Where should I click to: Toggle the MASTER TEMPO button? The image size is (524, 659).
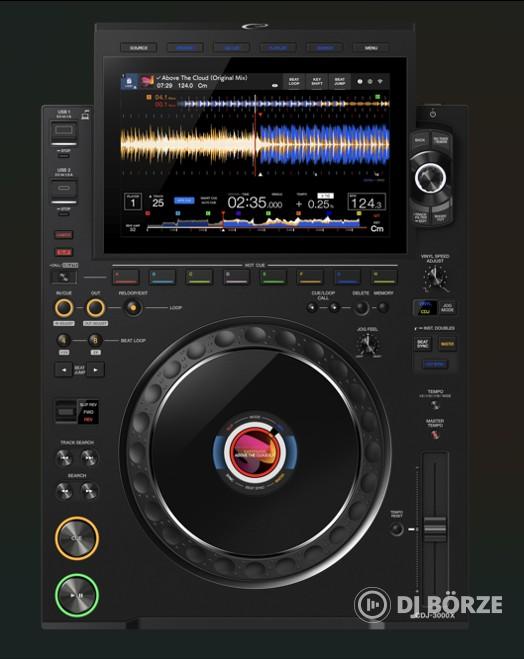[x=435, y=435]
